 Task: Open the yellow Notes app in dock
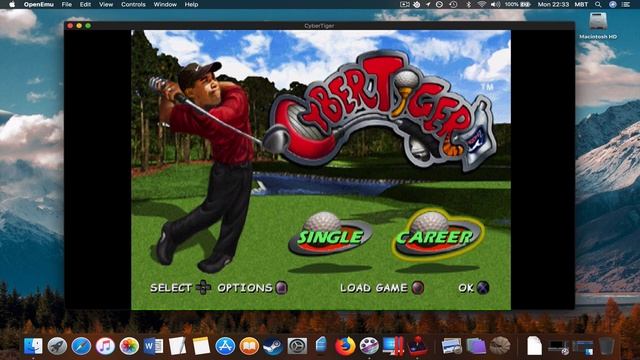click(201, 346)
